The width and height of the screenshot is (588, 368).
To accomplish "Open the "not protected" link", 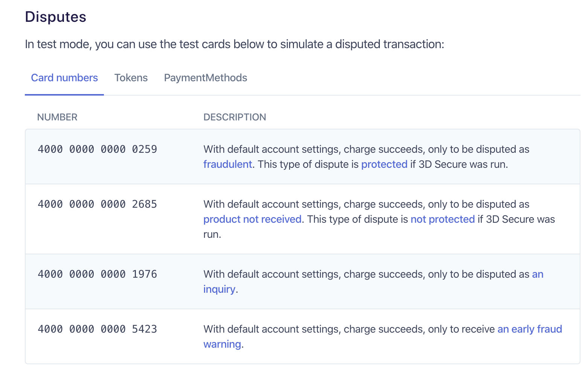I will pyautogui.click(x=442, y=219).
